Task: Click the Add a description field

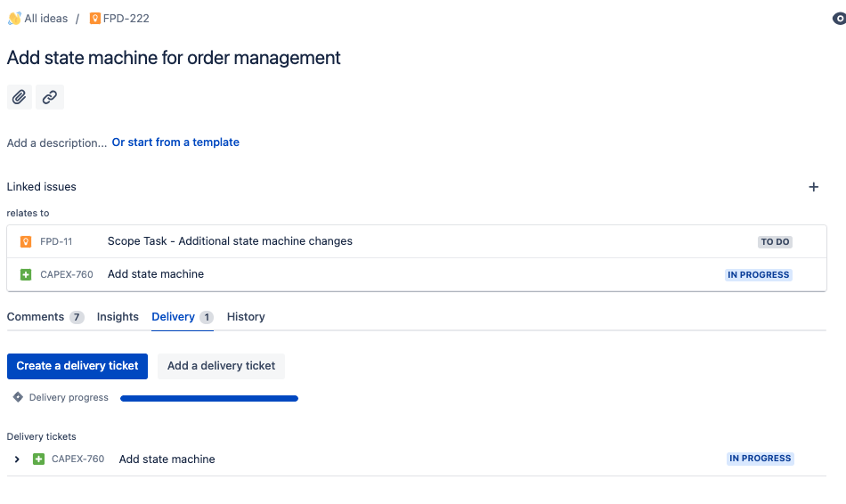Action: point(57,143)
